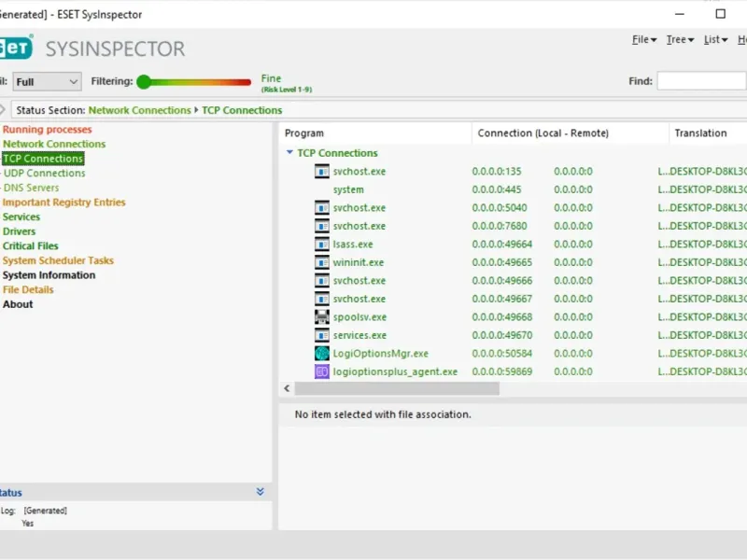This screenshot has height=560, width=747.
Task: Select Running processes in the tree
Action: pos(48,130)
